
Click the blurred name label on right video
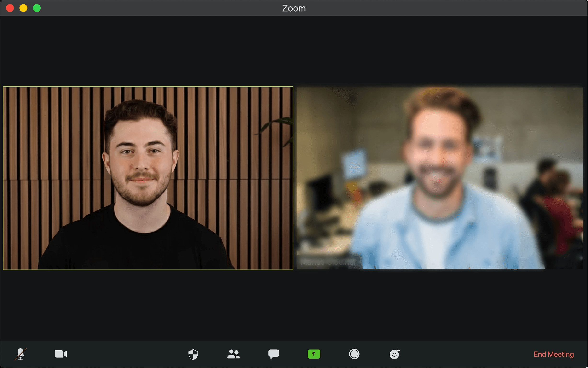(x=329, y=262)
